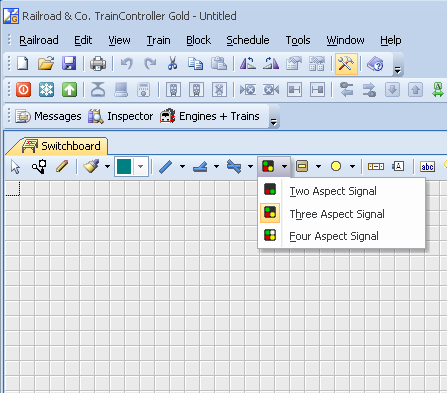
Task: Expand yellow circle tool dropdown arrow
Action: tap(352, 166)
